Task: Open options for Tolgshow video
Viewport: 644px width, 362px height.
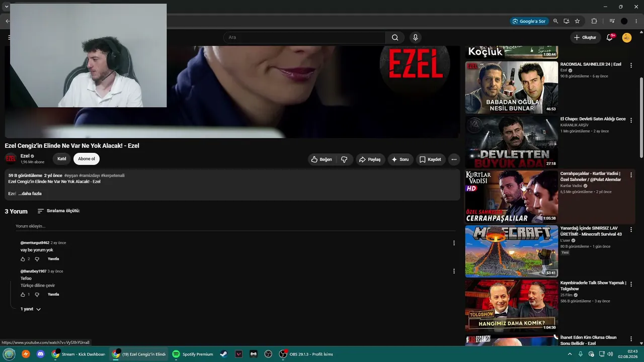Action: [x=631, y=285]
